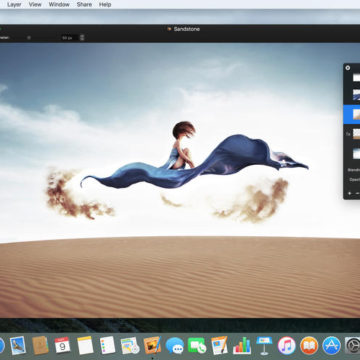This screenshot has width=360, height=360.
Task: Click the Blending label in the Layers palette
Action: (354, 170)
